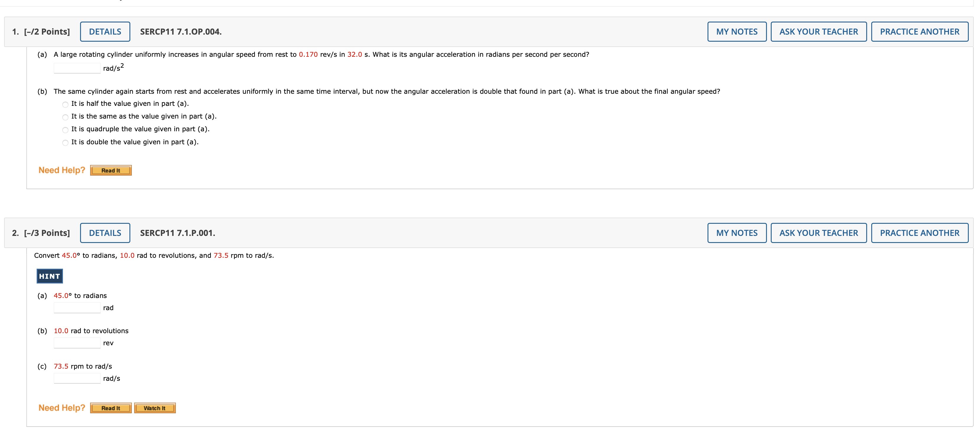Expand DETAILS for question 1
Screen dimensions: 980x444
pyautogui.click(x=105, y=32)
